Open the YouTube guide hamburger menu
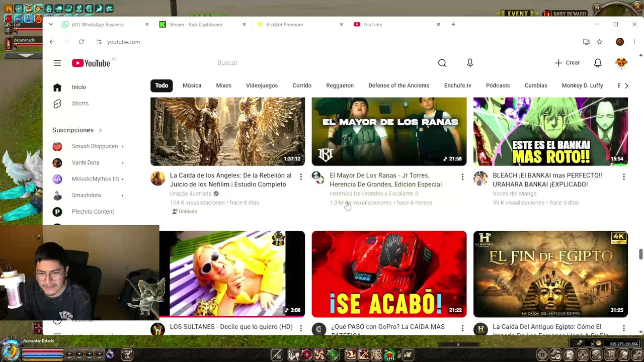644x362 pixels. coord(57,63)
